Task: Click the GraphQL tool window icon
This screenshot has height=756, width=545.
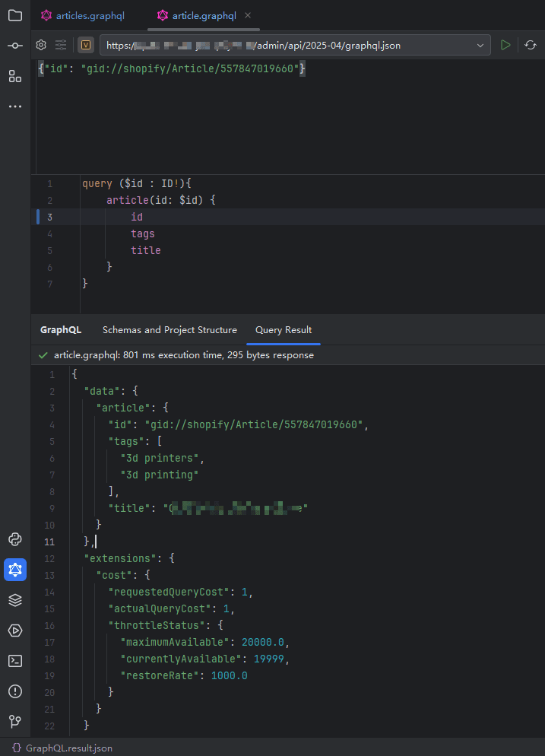Action: [15, 570]
